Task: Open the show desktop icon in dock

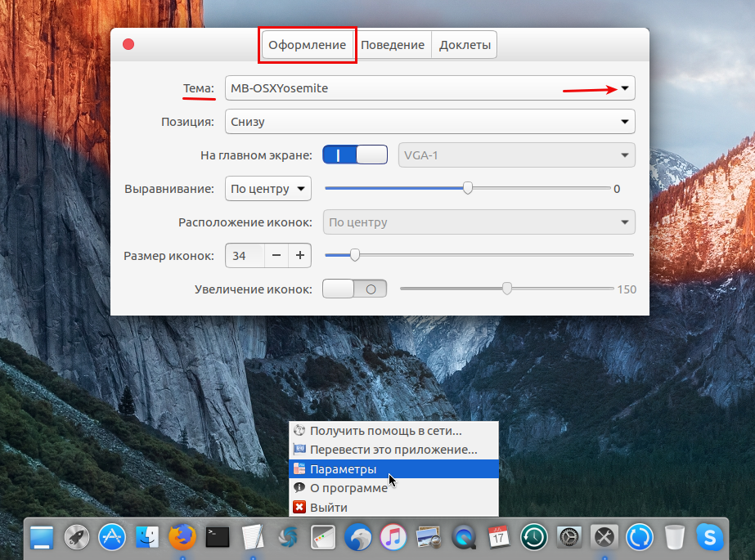Action: point(42,537)
